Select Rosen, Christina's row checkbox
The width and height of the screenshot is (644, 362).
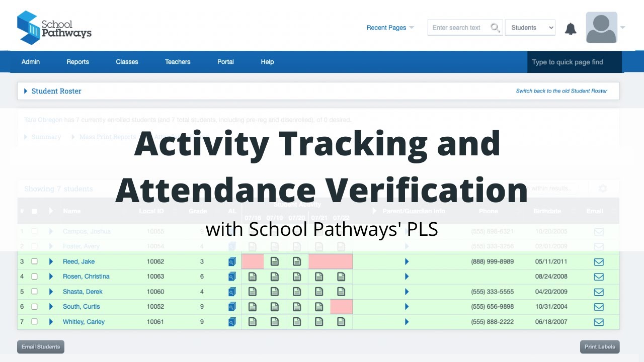pyautogui.click(x=34, y=277)
